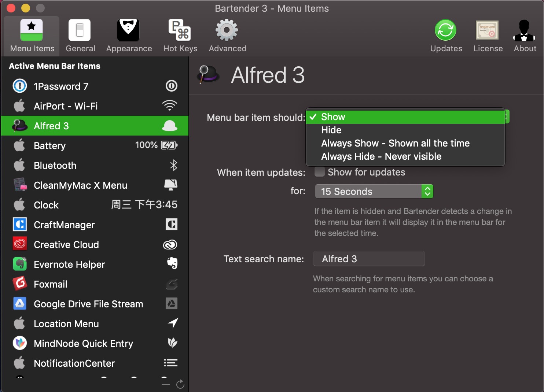Switch to the Menu Items tab
Viewport: 544px width, 392px height.
point(32,36)
